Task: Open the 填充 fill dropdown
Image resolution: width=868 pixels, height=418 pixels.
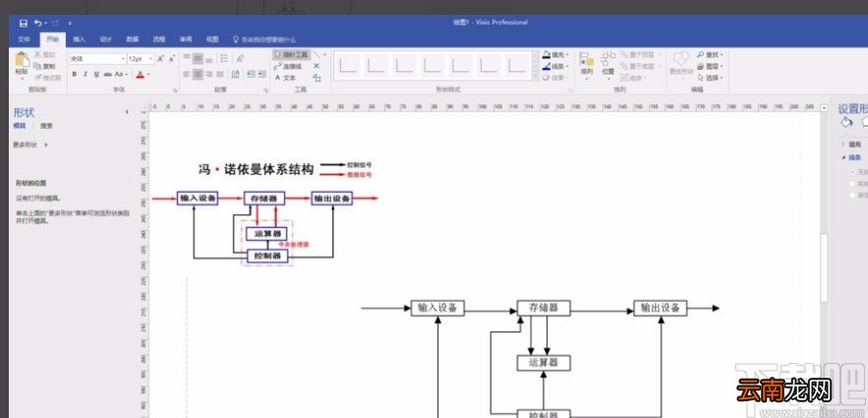Action: [x=555, y=55]
